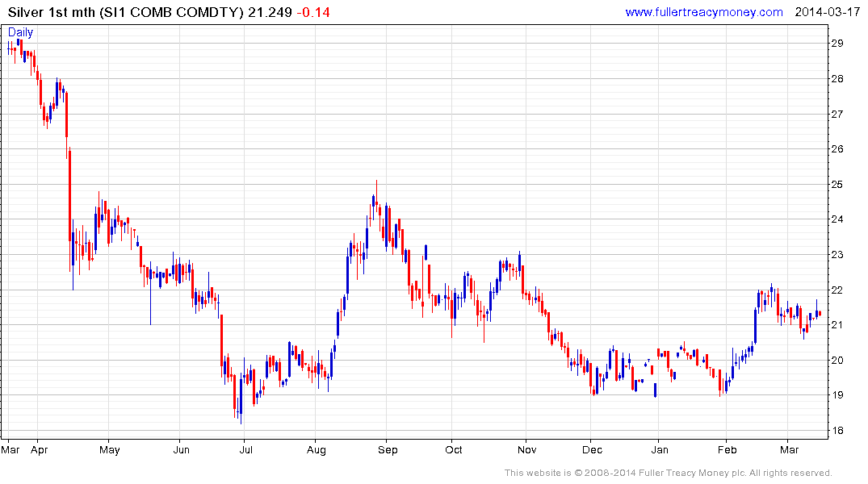The image size is (868, 484).
Task: Select the y-axis label 23
Action: (x=837, y=255)
